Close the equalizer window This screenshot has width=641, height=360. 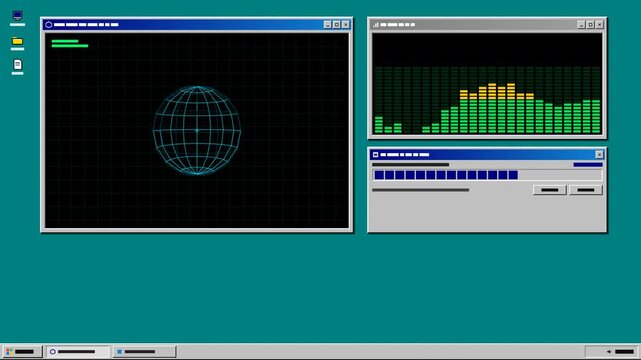pos(600,25)
